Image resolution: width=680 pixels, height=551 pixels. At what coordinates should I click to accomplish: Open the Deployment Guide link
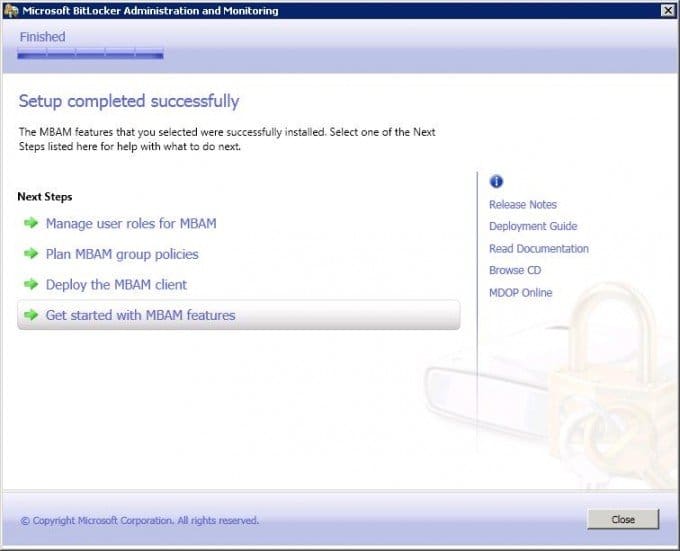[533, 226]
